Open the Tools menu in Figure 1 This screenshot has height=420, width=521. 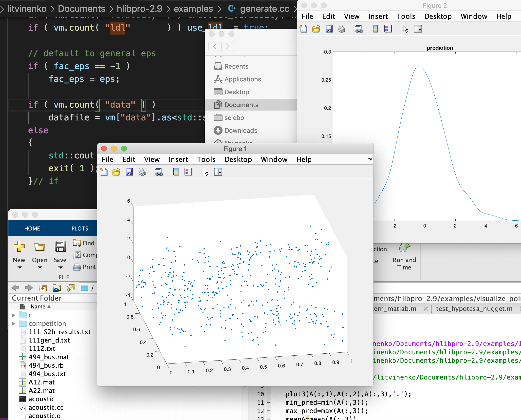[x=206, y=159]
